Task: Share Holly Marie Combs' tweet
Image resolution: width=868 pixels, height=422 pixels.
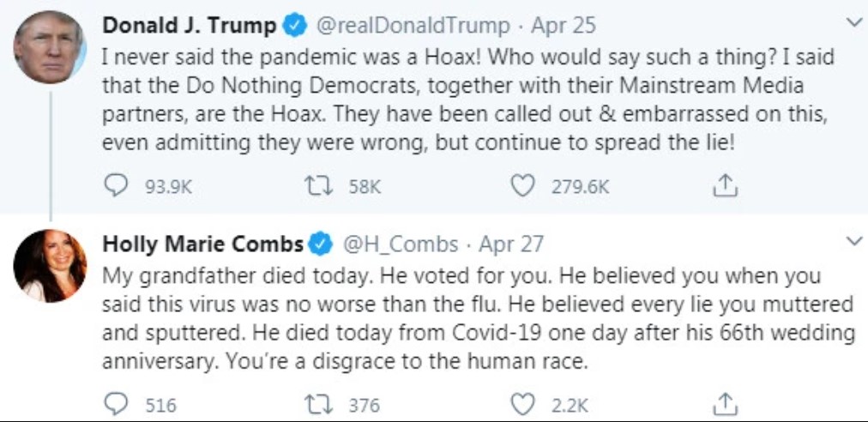Action: 725,402
